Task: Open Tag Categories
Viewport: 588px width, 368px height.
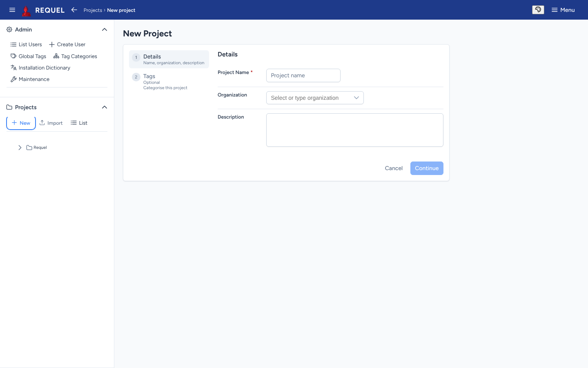Action: click(75, 56)
